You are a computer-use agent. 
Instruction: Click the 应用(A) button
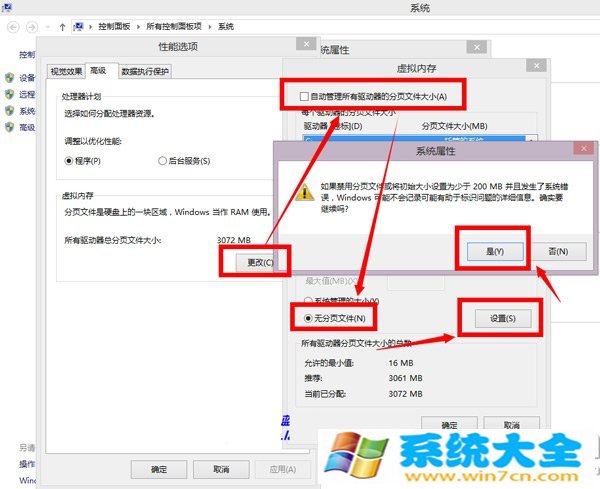tap(283, 469)
